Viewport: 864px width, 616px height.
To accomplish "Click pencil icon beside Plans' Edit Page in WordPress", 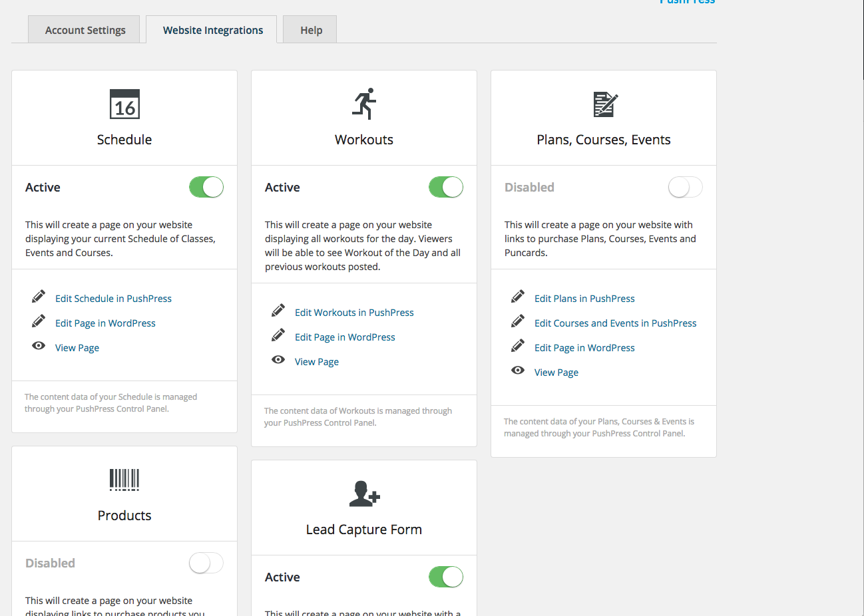I will coord(518,345).
